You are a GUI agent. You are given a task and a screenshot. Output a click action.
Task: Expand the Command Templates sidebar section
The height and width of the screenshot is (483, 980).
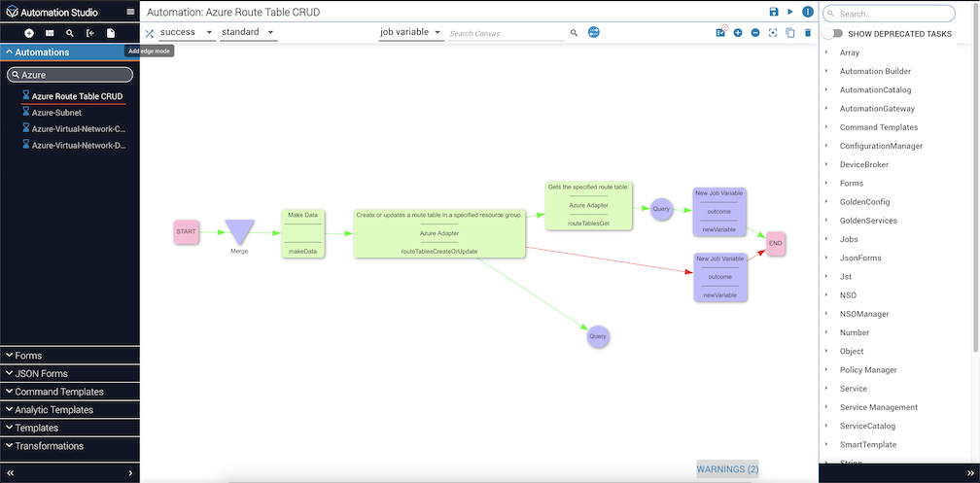(70, 392)
